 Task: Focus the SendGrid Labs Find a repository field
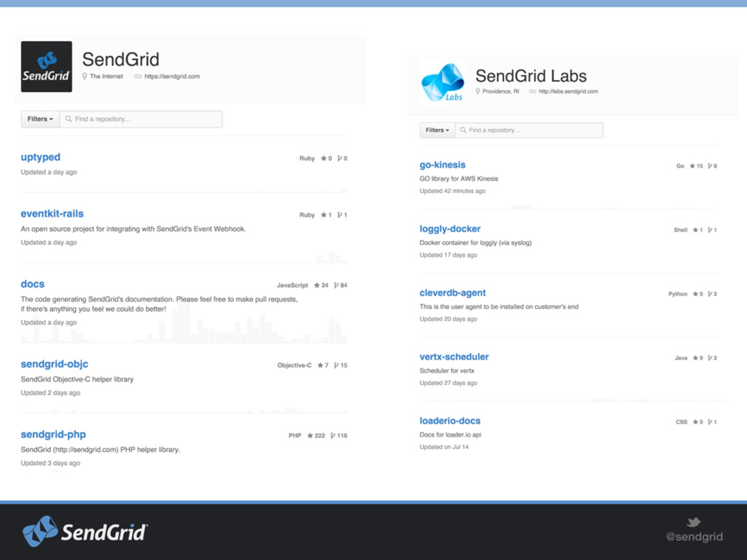[x=529, y=130]
